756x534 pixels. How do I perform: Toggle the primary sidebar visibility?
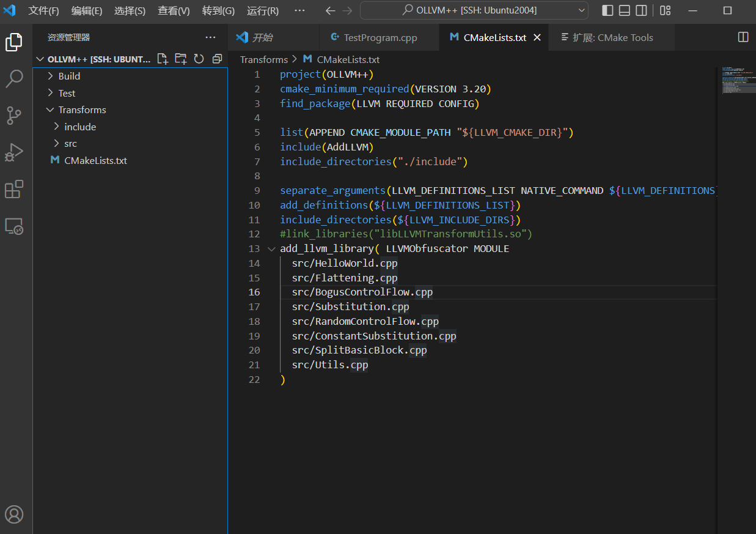tap(607, 10)
